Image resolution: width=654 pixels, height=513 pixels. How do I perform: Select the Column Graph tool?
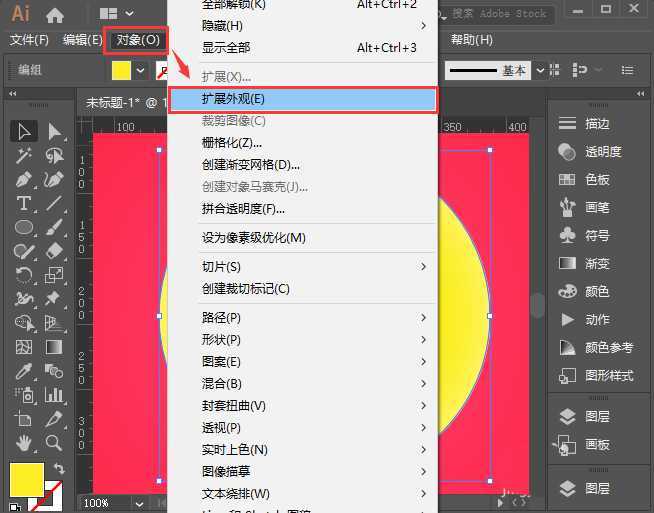54,395
